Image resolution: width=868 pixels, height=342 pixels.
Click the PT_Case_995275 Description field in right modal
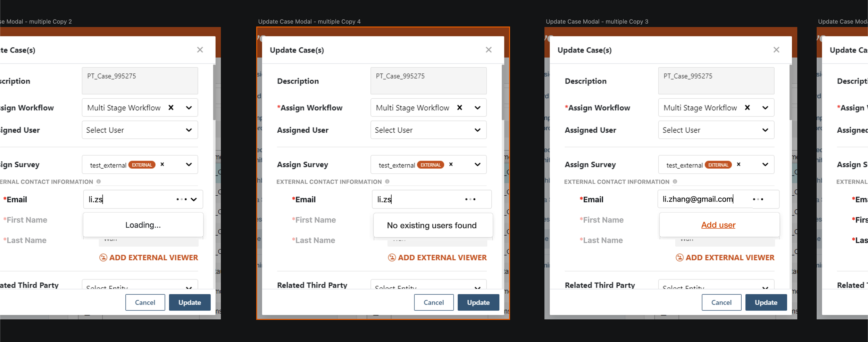pyautogui.click(x=716, y=81)
